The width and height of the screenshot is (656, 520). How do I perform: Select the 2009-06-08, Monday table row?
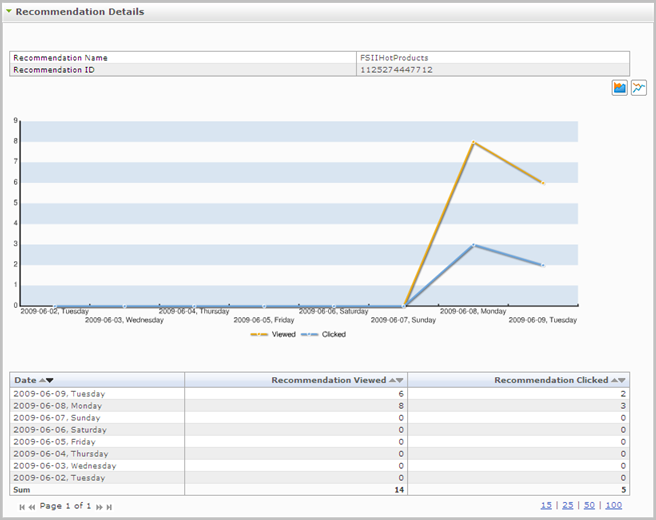pyautogui.click(x=320, y=406)
